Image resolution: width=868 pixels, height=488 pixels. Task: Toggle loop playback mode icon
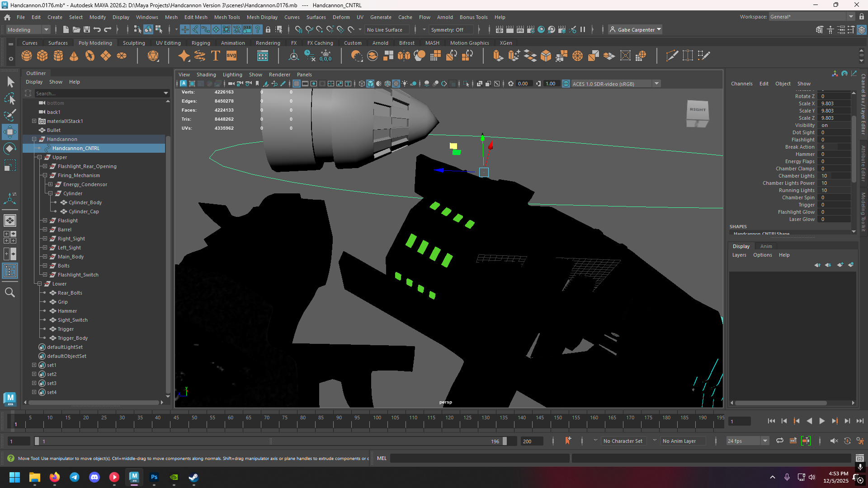pyautogui.click(x=780, y=441)
